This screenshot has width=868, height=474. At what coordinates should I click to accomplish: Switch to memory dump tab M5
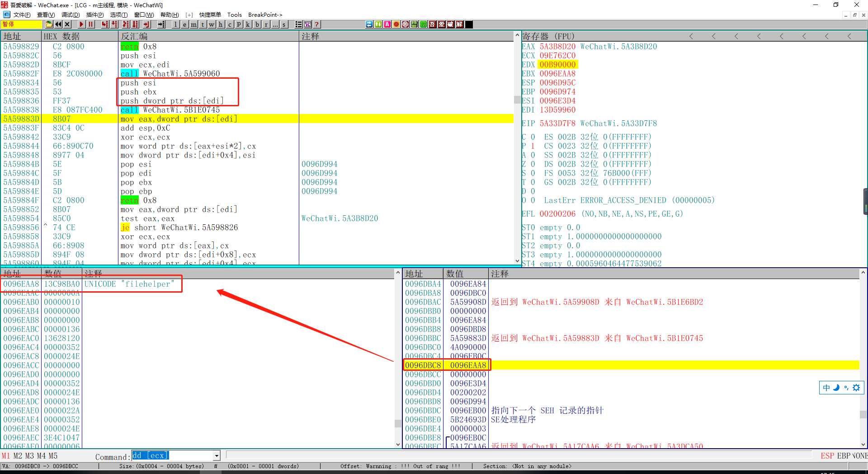coord(53,455)
